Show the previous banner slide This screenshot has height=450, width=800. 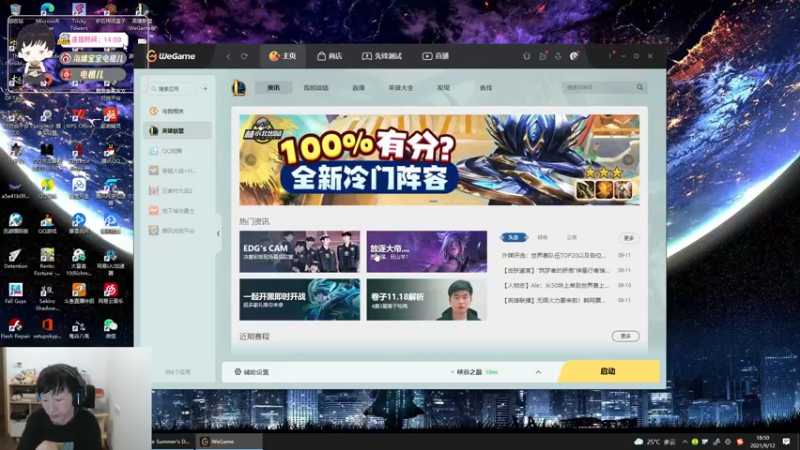click(x=251, y=160)
